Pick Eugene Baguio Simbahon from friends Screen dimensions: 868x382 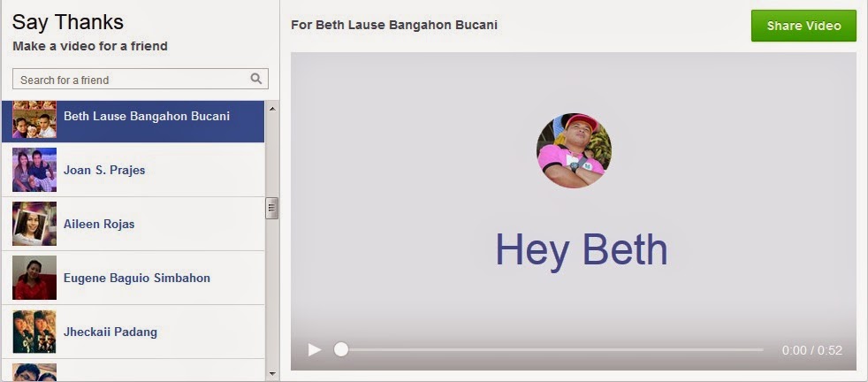(x=133, y=278)
